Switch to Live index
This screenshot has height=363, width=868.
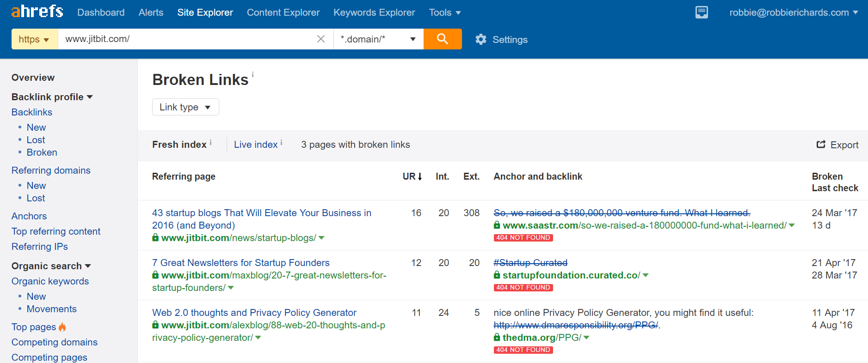(x=255, y=145)
